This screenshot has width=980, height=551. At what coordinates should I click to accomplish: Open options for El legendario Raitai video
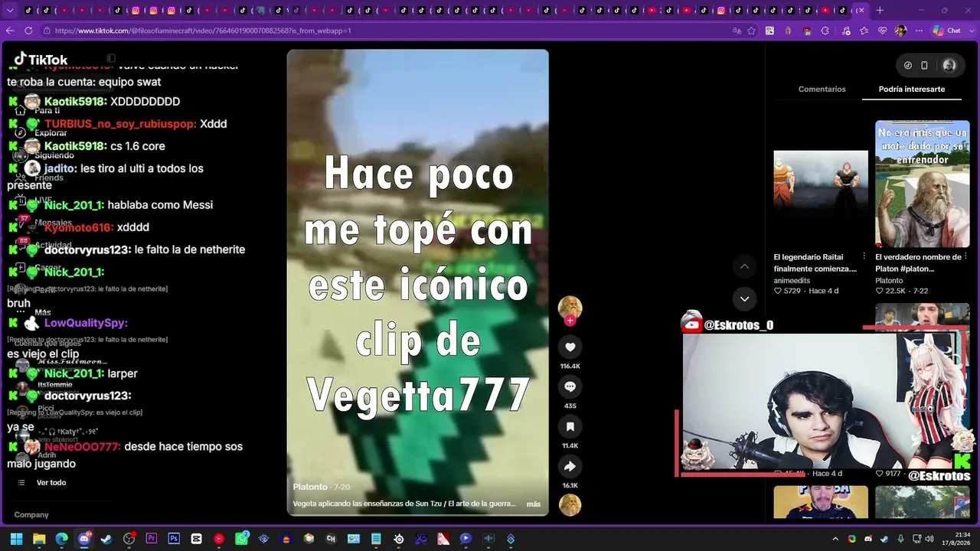864,256
